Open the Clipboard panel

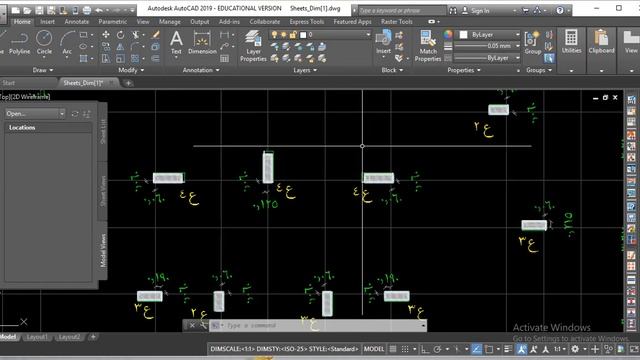pos(601,42)
